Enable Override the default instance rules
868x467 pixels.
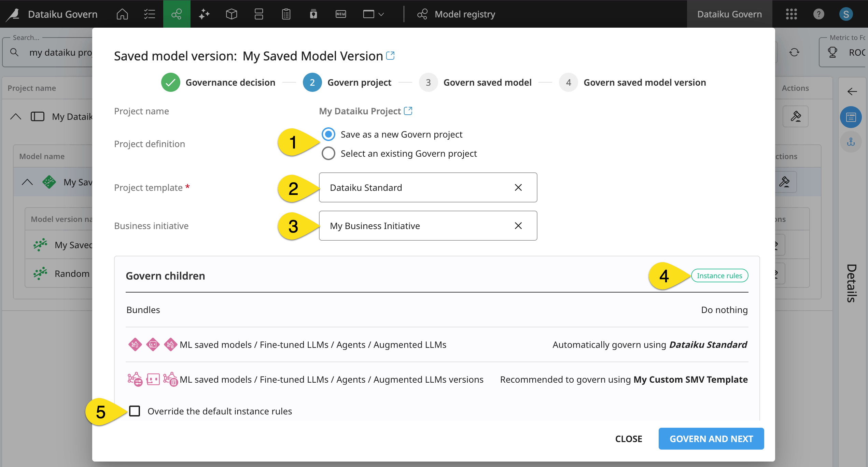[134, 411]
